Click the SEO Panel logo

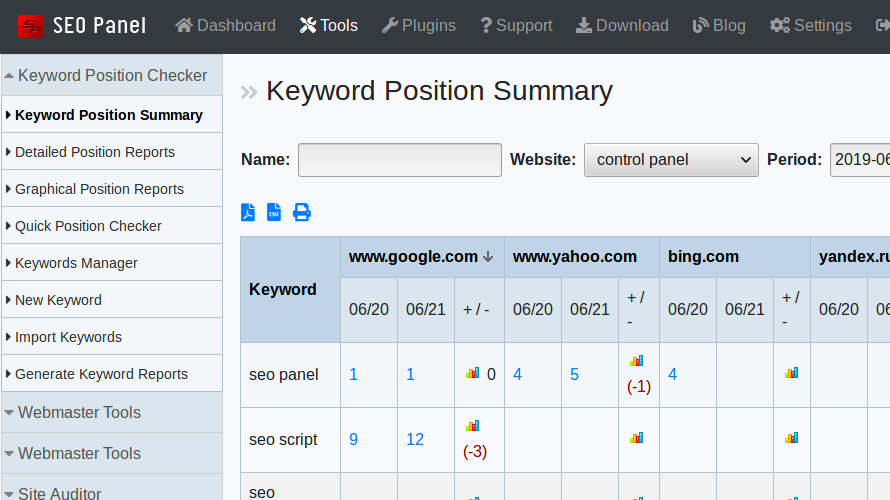(x=82, y=26)
